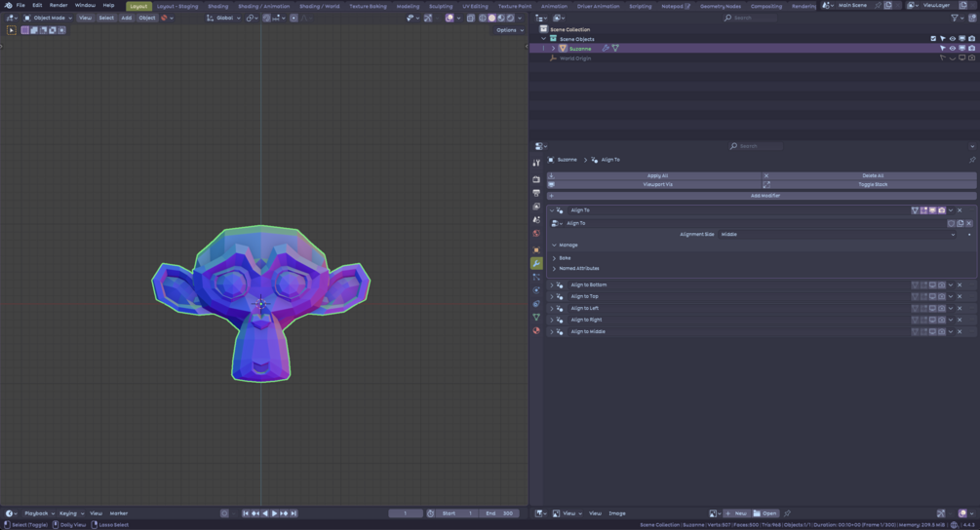980x530 pixels.
Task: Unlink the Align To node group
Action: click(x=968, y=223)
